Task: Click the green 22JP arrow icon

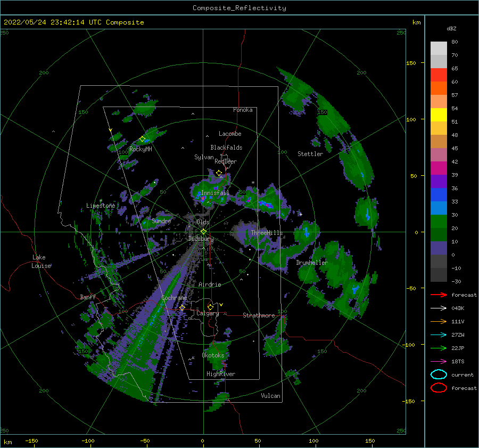Action: [439, 348]
